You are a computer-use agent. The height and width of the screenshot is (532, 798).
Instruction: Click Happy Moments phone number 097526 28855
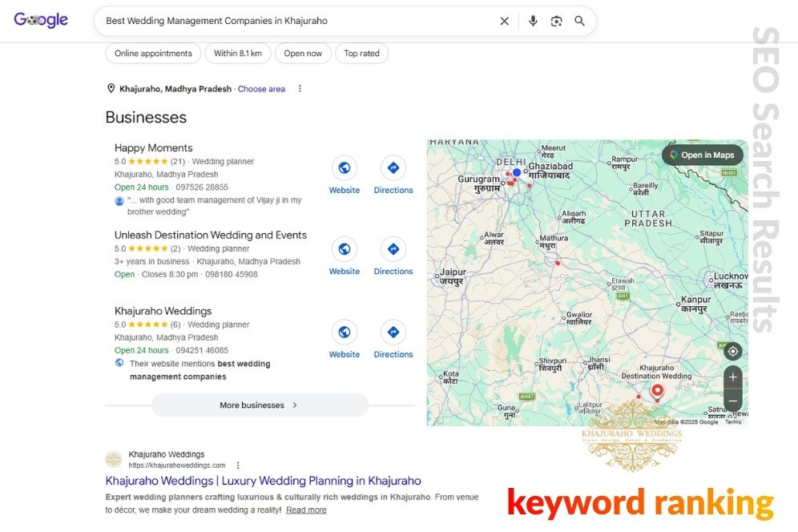coord(202,187)
